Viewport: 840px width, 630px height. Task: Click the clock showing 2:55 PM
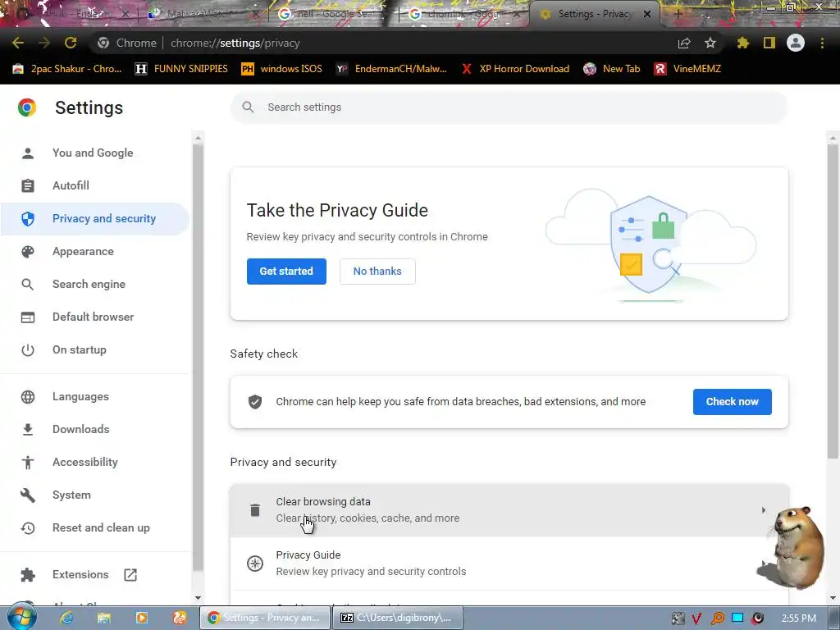click(x=799, y=619)
